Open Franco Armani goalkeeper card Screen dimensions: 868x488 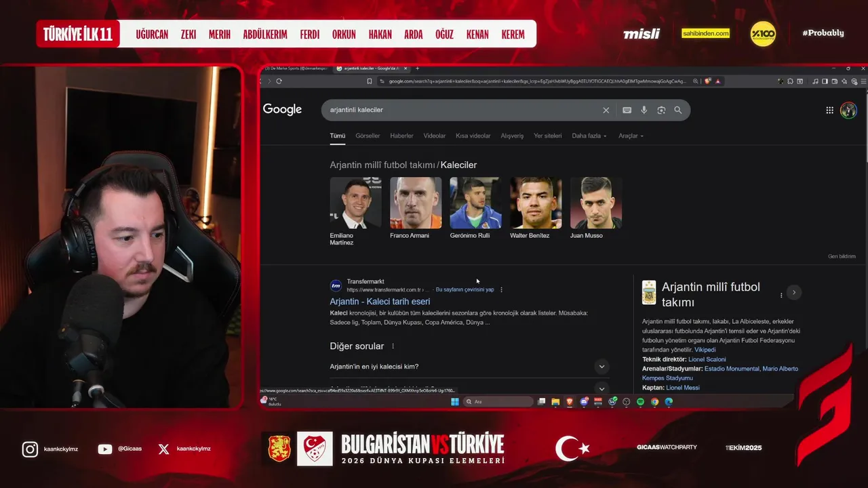[x=416, y=208]
